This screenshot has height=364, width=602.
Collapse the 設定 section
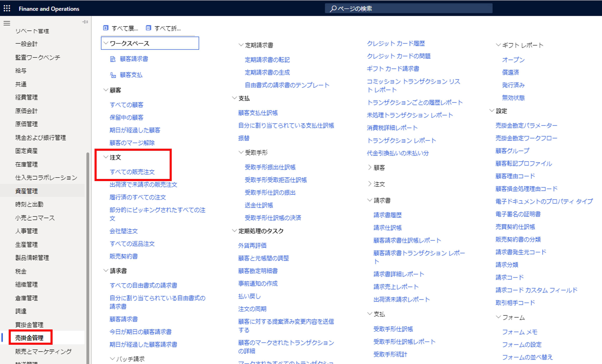[x=492, y=111]
